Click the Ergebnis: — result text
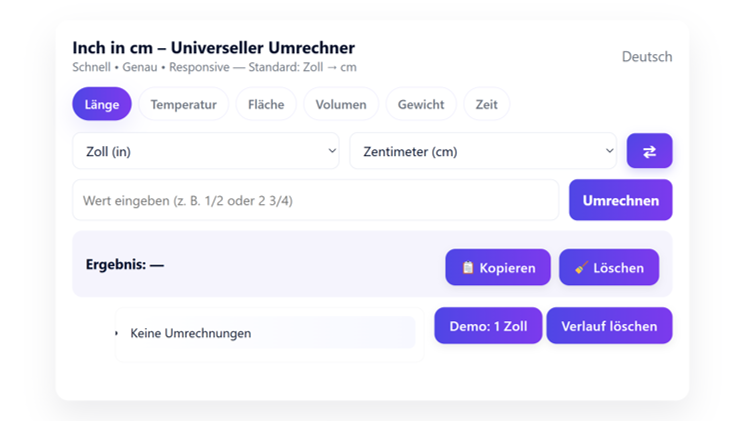Viewport: 749px width, 421px height. tap(125, 264)
